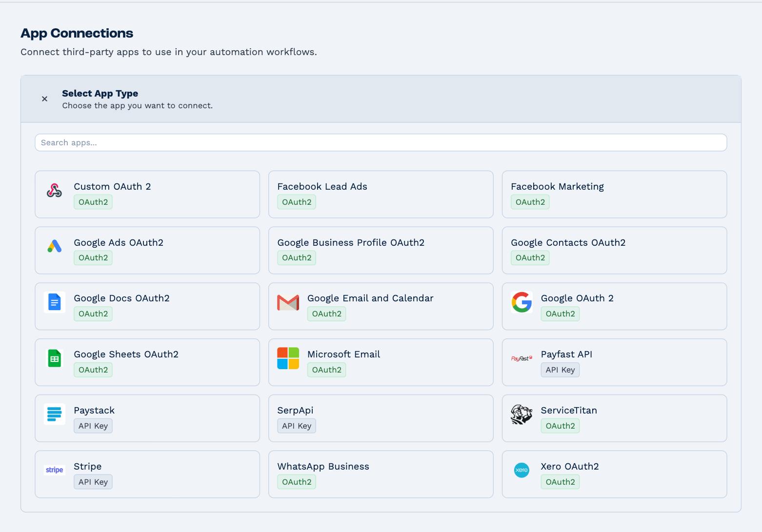Click the Xero round logo icon

tap(521, 470)
